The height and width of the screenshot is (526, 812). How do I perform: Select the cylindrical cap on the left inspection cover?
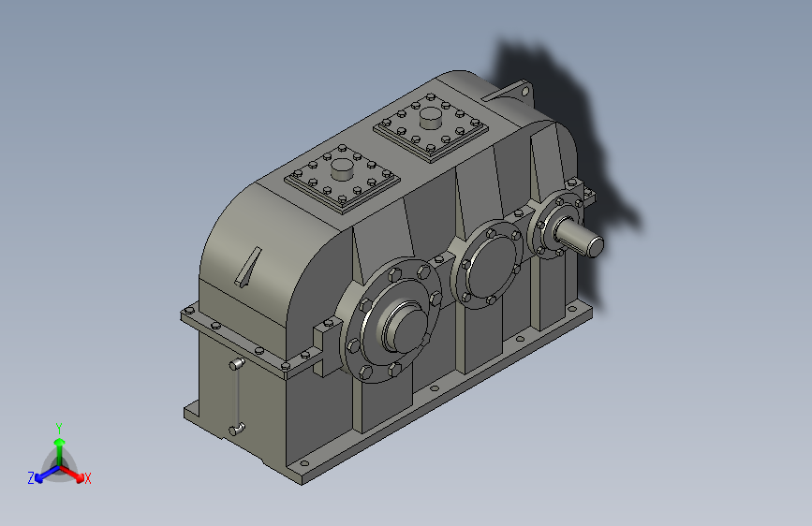coord(342,168)
